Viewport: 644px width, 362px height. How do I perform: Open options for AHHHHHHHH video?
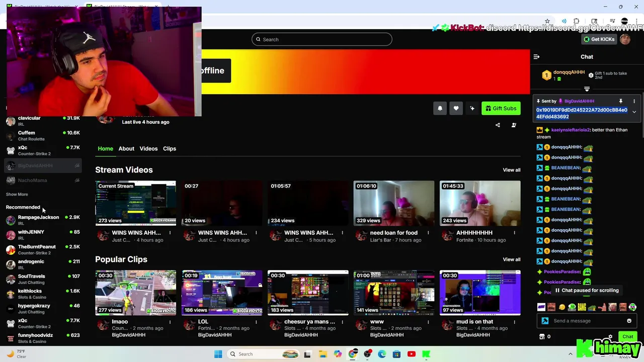[514, 233]
